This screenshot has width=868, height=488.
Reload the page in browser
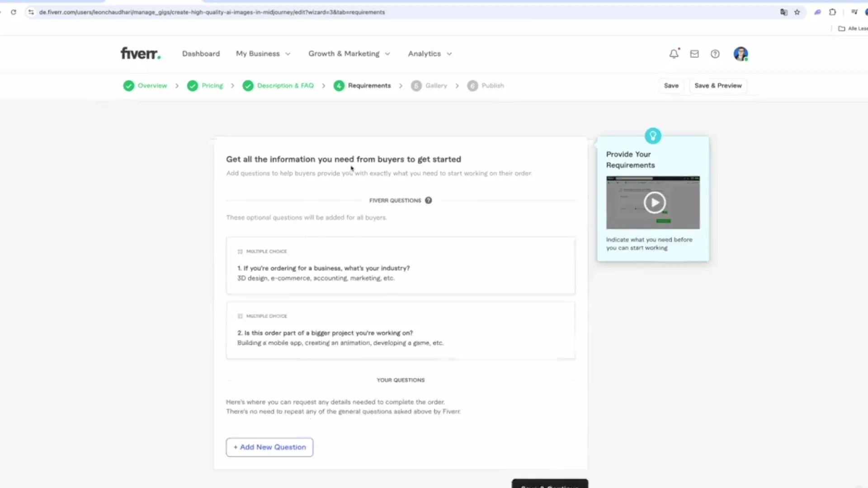[14, 12]
